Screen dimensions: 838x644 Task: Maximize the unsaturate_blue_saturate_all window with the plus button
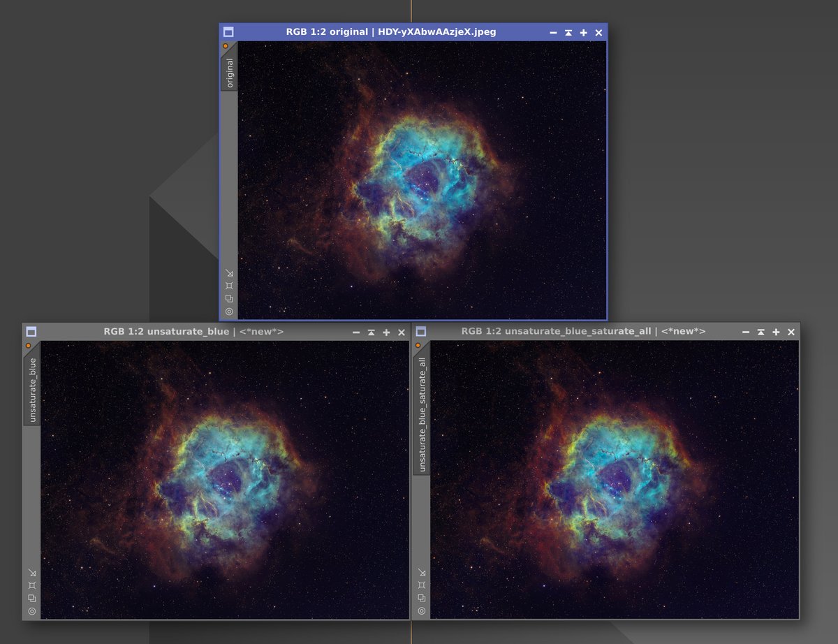pos(776,332)
